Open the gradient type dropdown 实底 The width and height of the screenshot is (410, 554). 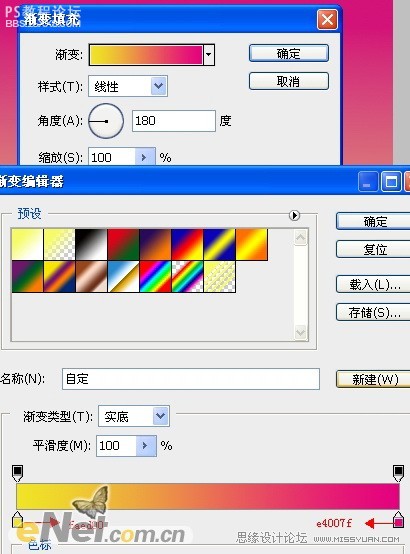pos(160,416)
